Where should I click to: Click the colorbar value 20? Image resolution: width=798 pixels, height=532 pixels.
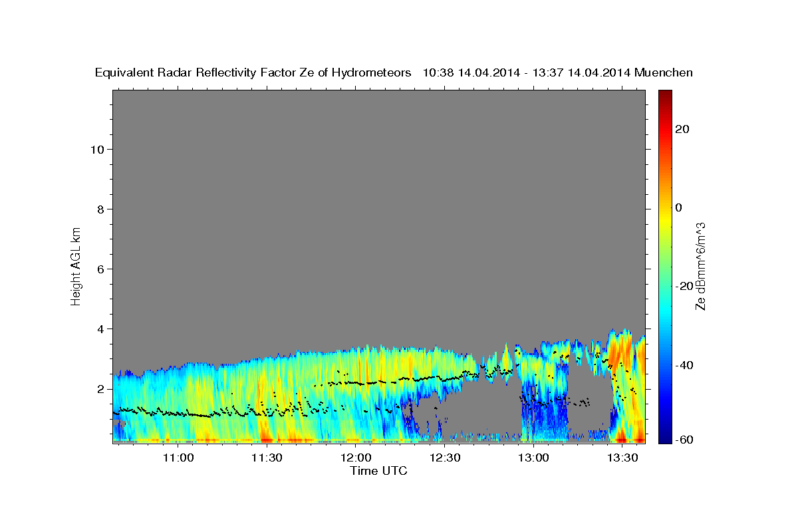pos(682,129)
